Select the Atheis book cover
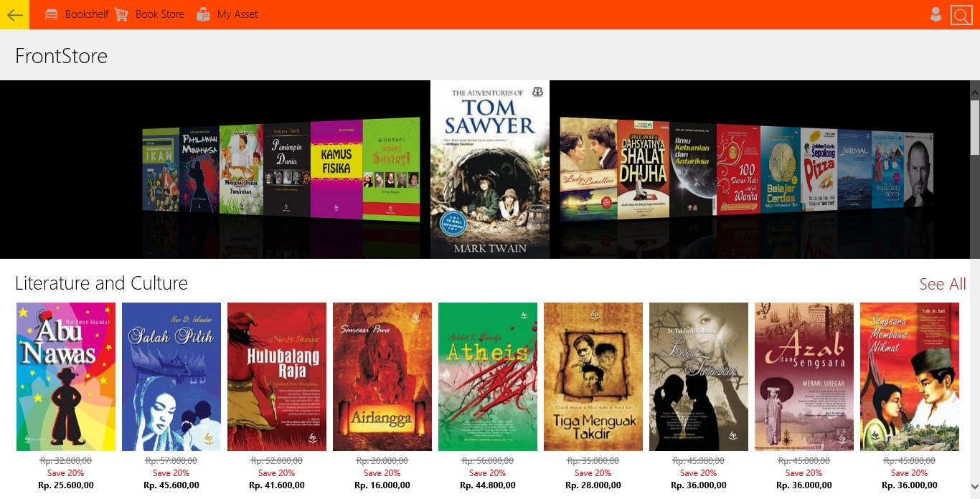This screenshot has height=499, width=980. [488, 376]
